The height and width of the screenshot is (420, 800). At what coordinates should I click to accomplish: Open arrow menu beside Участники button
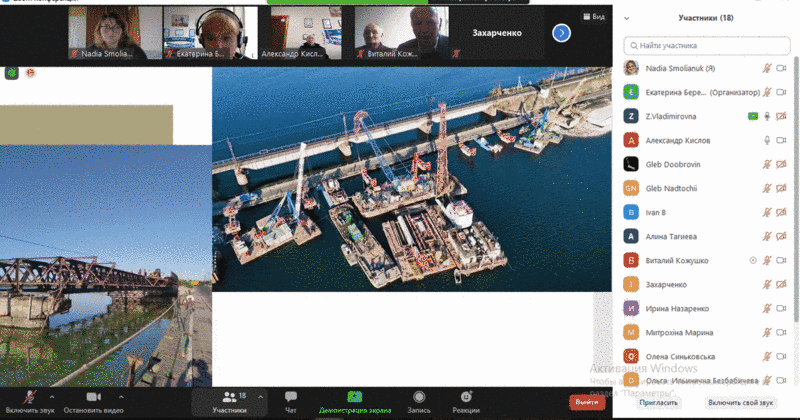tap(260, 397)
